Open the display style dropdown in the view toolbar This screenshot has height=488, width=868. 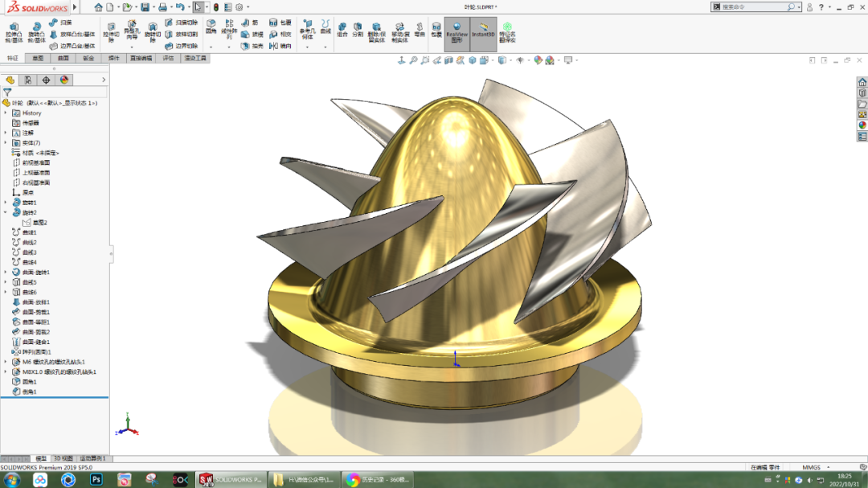coord(510,59)
